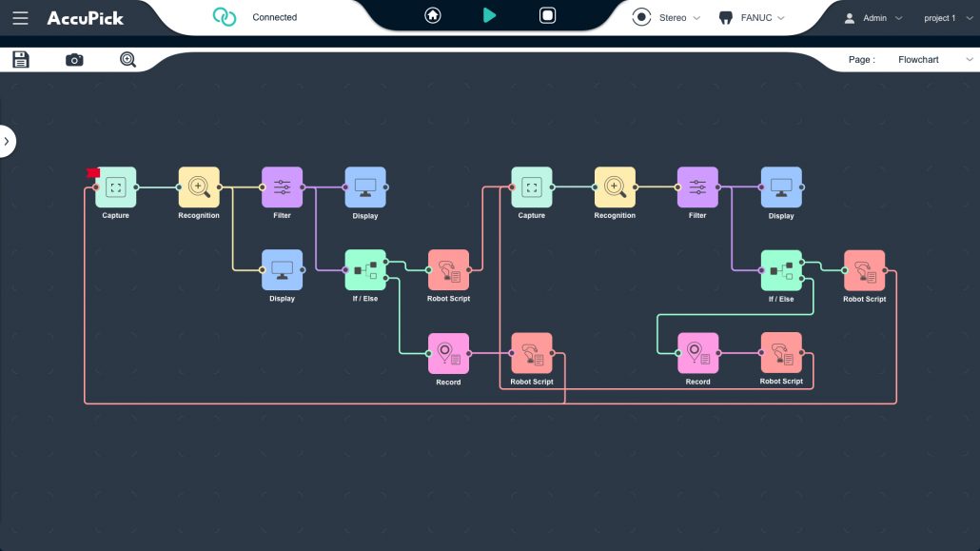Open the hamburger menu
Viewport: 980px width, 551px height.
20,18
